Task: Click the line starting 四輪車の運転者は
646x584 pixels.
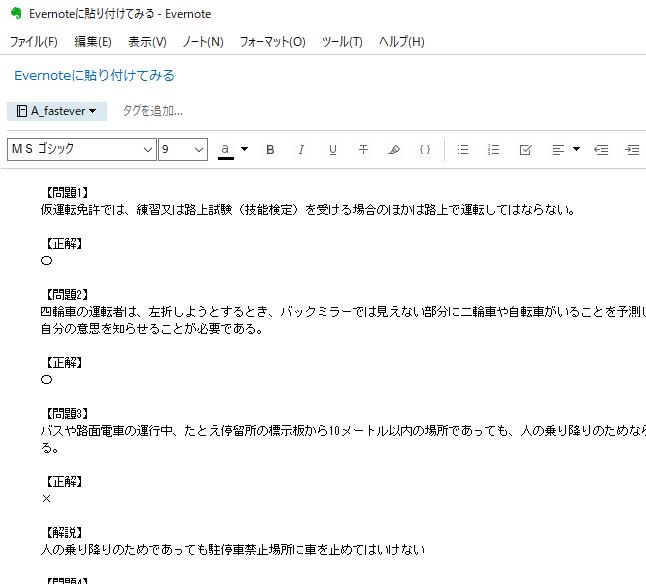Action: (343, 312)
